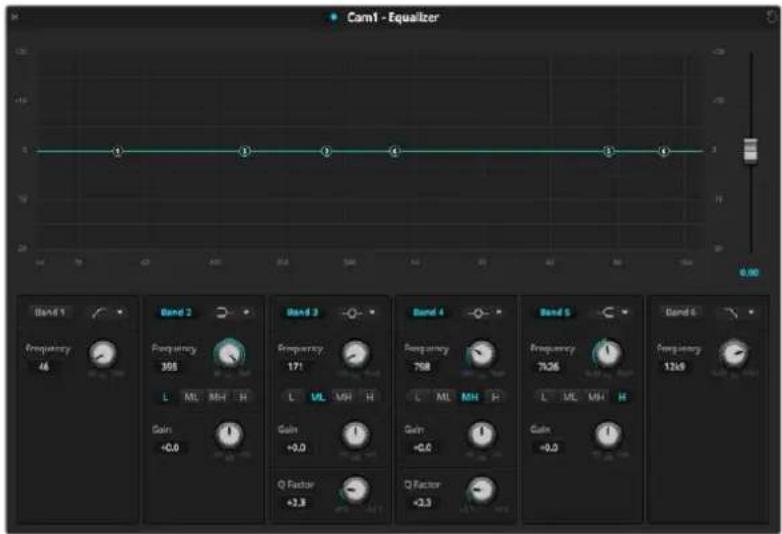Screen dimensions: 782x534
Task: Select H range in Band 3
Action: point(369,397)
